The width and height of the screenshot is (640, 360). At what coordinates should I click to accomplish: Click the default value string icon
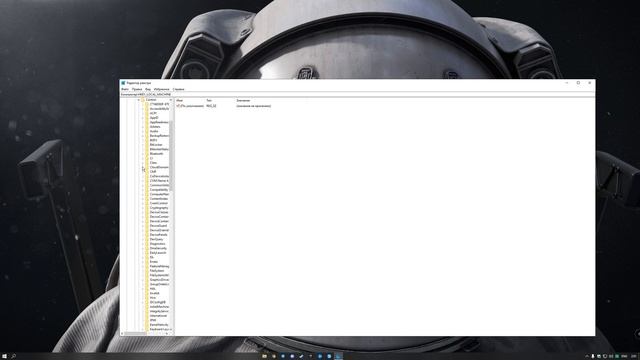178,106
